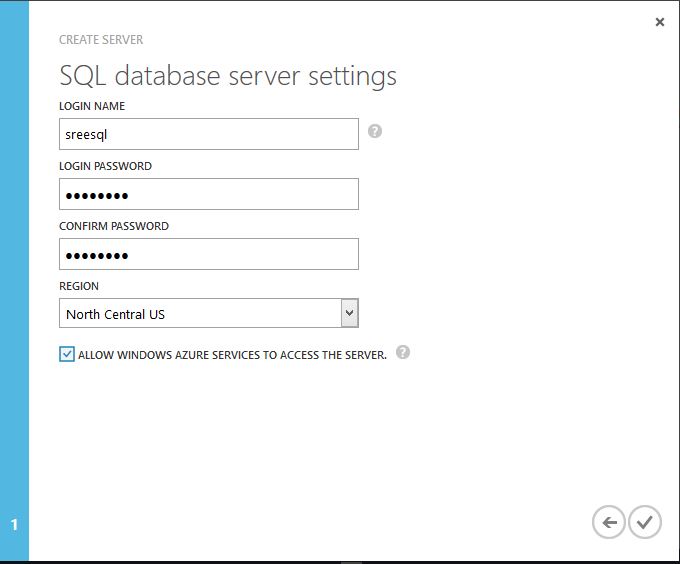Toggle Allow Windows Azure Services checkbox
Image resolution: width=680 pixels, height=564 pixels.
67,354
